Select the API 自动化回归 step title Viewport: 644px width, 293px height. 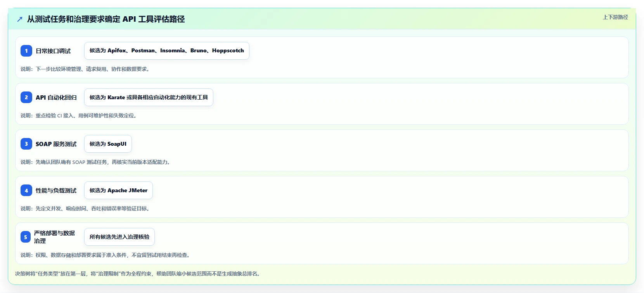pos(56,97)
